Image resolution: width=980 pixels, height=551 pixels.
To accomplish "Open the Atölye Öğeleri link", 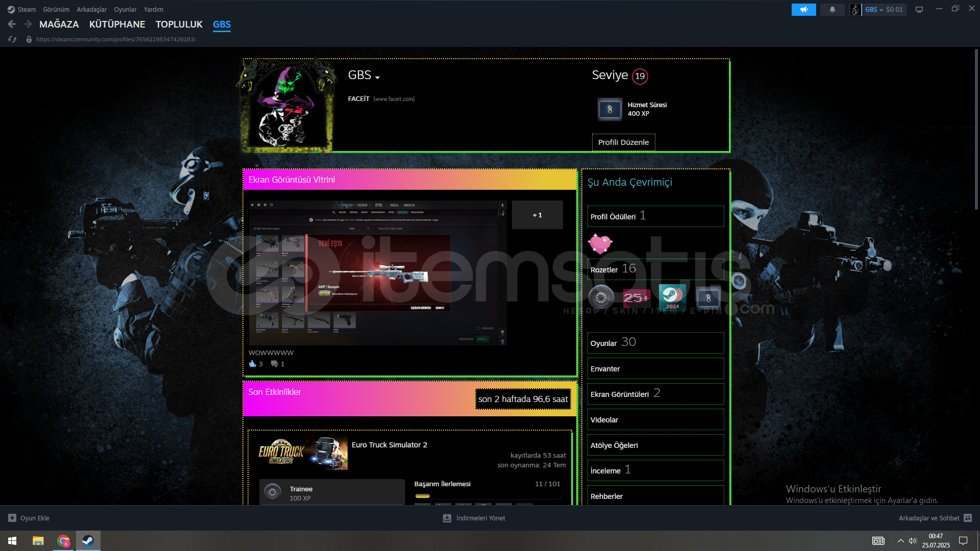I will pos(655,445).
